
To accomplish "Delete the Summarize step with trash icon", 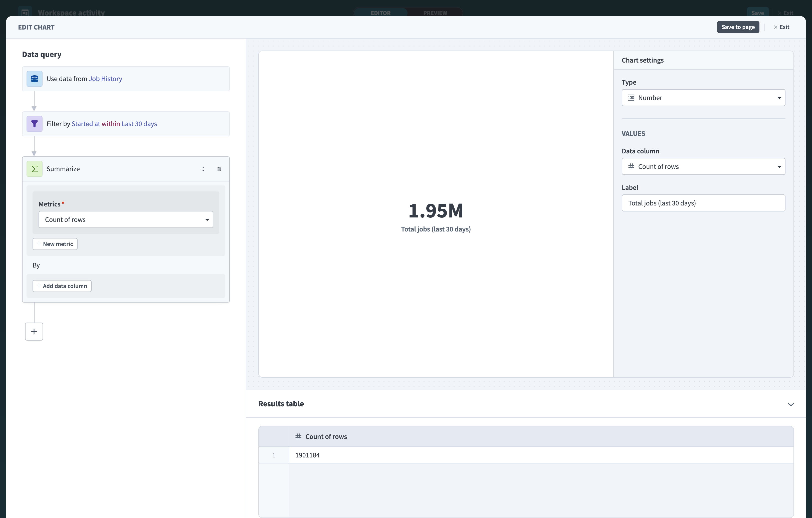I will pos(219,169).
